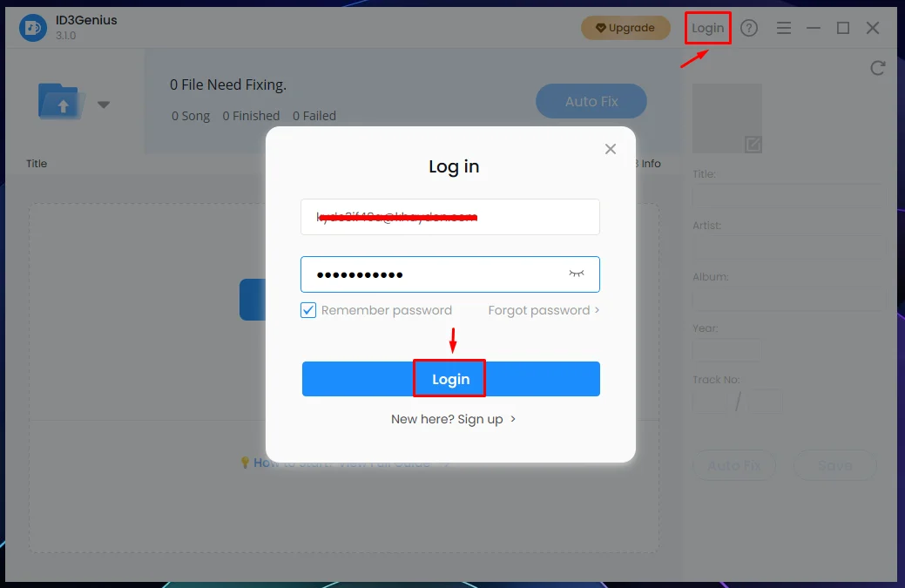Close the Log in dialog
The image size is (905, 588).
pyautogui.click(x=610, y=149)
